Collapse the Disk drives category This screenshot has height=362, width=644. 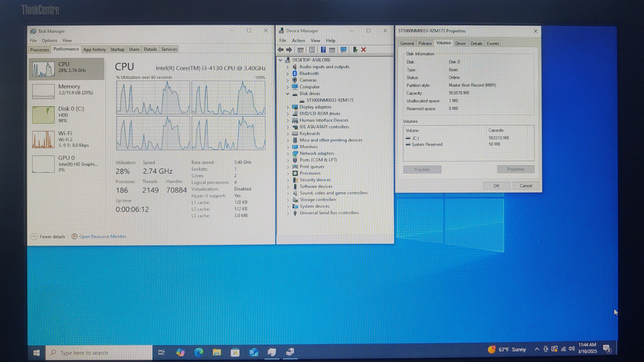click(288, 94)
